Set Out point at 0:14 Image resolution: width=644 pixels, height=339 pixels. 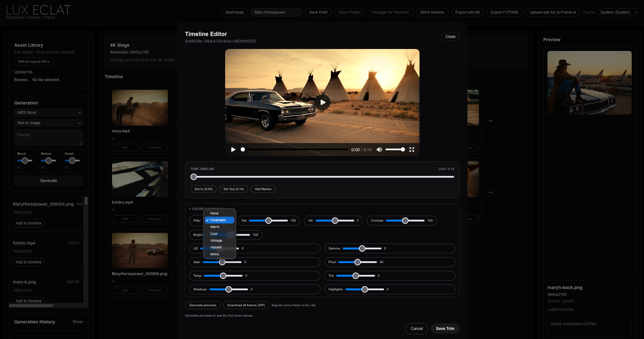tap(233, 189)
